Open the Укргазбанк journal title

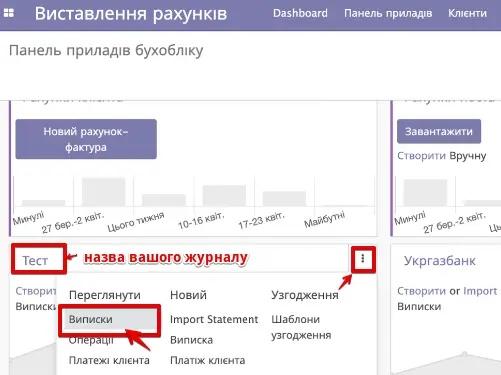click(439, 261)
